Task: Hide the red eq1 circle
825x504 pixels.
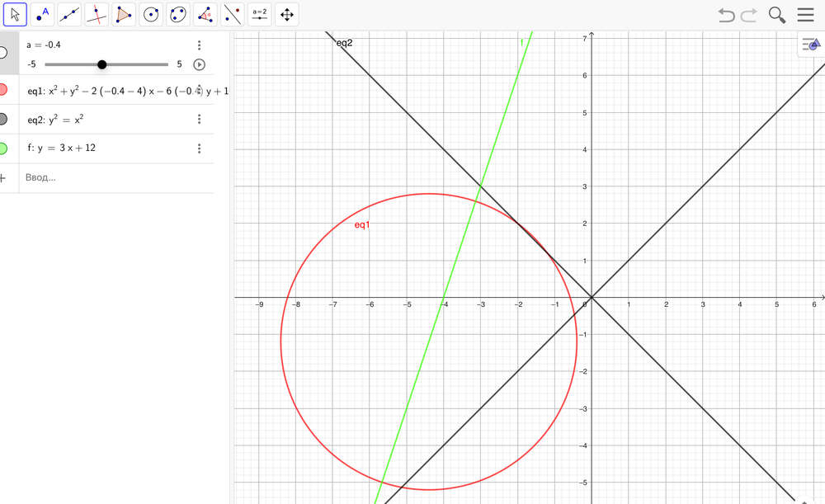Action: pos(3,90)
